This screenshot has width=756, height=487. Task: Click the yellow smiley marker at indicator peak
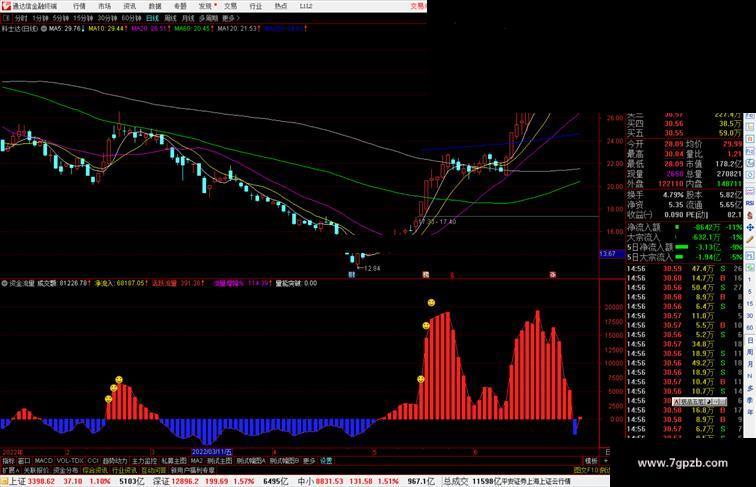pyautogui.click(x=431, y=303)
